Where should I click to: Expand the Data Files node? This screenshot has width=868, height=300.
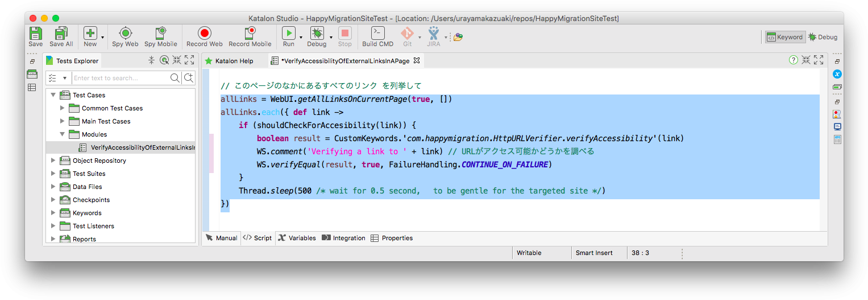(x=53, y=187)
